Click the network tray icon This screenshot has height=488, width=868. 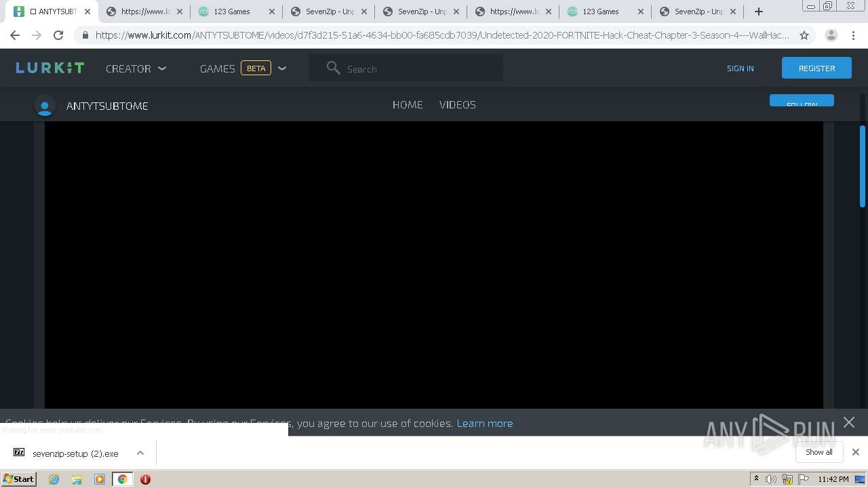pos(787,479)
